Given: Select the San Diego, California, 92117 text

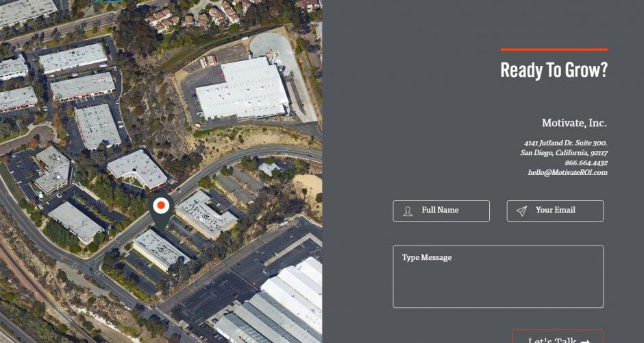Looking at the screenshot, I should 564,153.
